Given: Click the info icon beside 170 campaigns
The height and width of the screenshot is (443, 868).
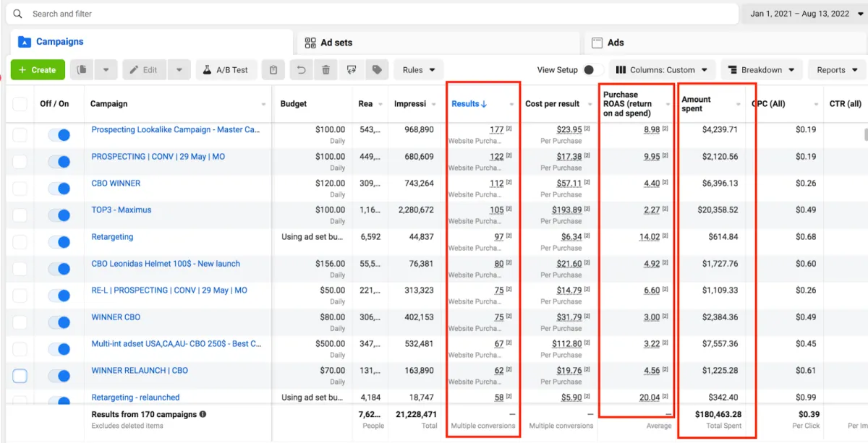Looking at the screenshot, I should [x=203, y=414].
